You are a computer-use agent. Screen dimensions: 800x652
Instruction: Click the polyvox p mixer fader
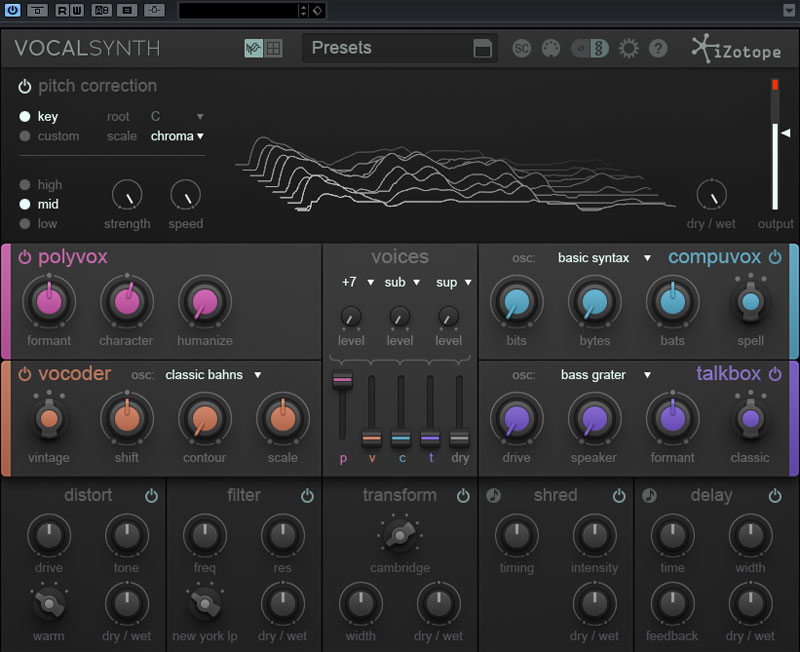click(342, 380)
